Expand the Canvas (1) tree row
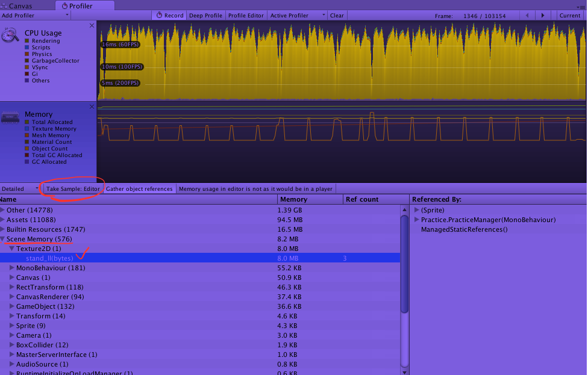Image resolution: width=588 pixels, height=375 pixels. point(12,277)
